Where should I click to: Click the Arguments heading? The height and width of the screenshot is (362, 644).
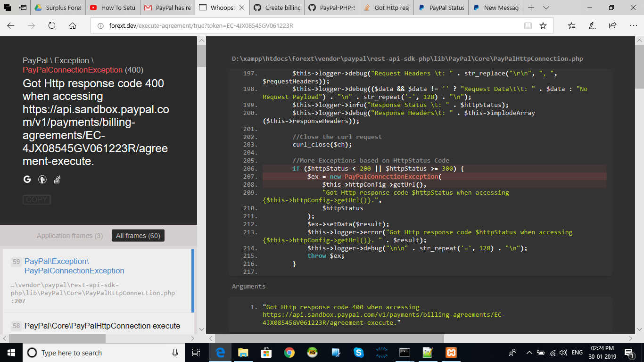click(x=248, y=286)
